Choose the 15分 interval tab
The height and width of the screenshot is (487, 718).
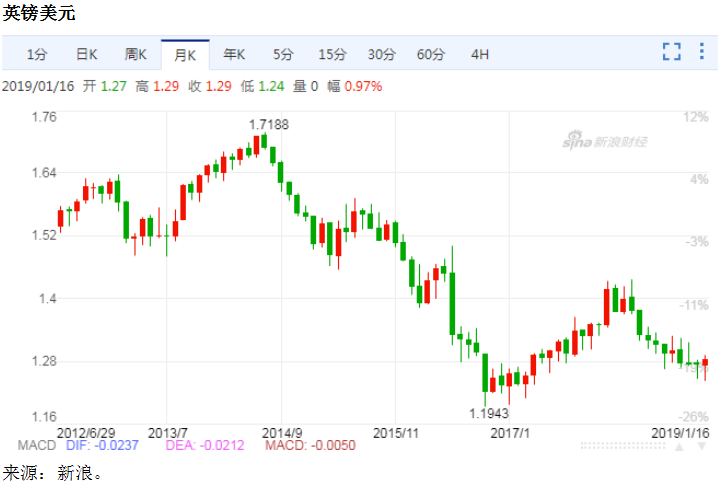pyautogui.click(x=332, y=54)
